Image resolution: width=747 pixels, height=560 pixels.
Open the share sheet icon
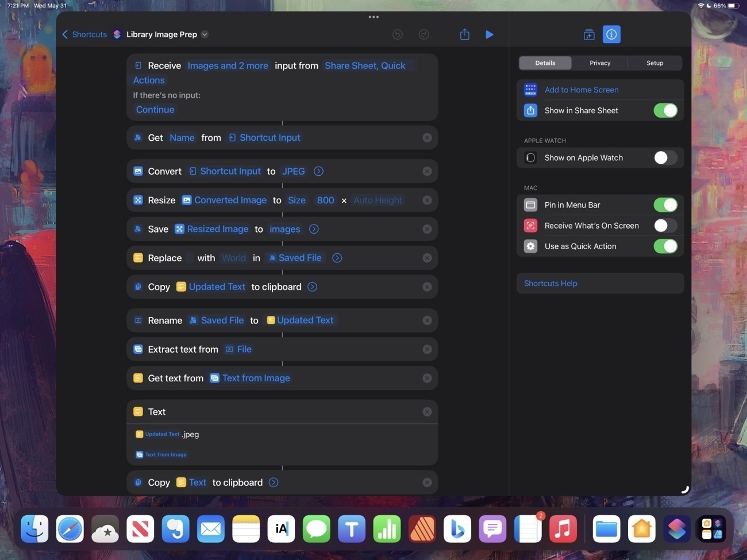point(465,34)
